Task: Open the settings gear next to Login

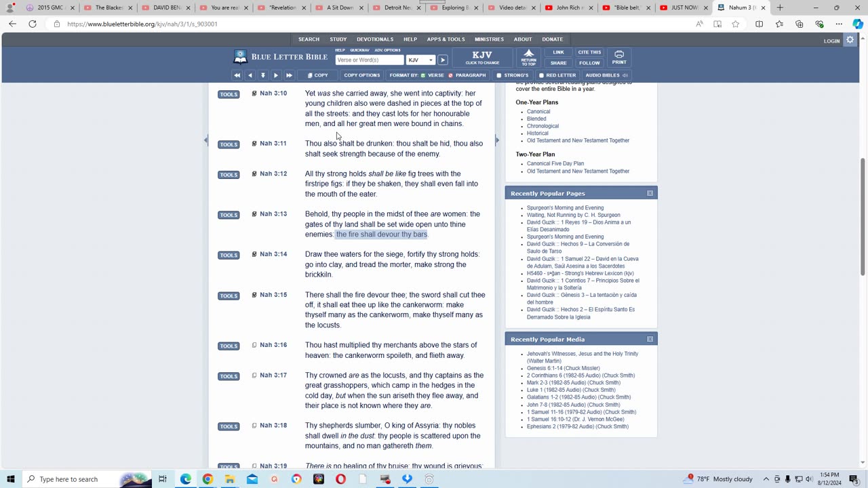Action: point(850,41)
